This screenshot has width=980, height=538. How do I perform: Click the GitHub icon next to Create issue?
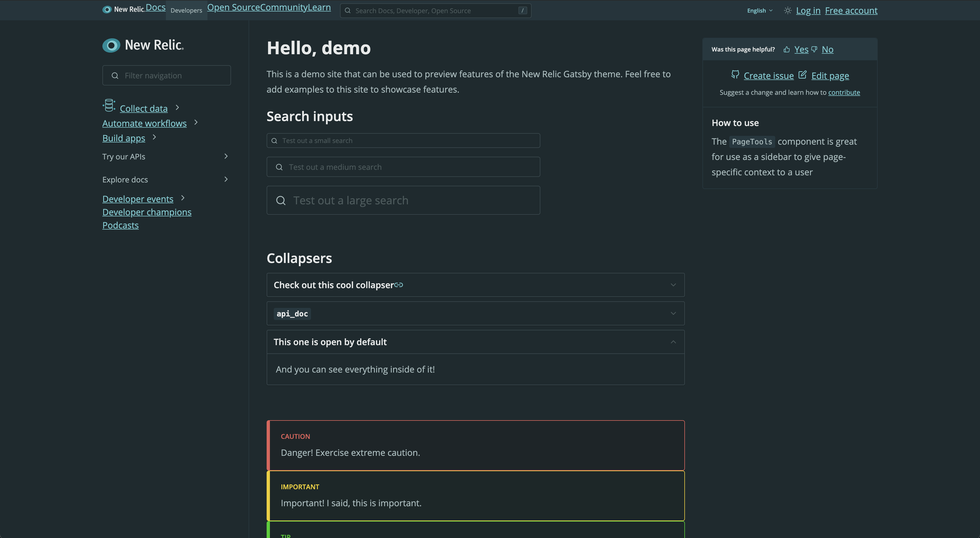(735, 75)
